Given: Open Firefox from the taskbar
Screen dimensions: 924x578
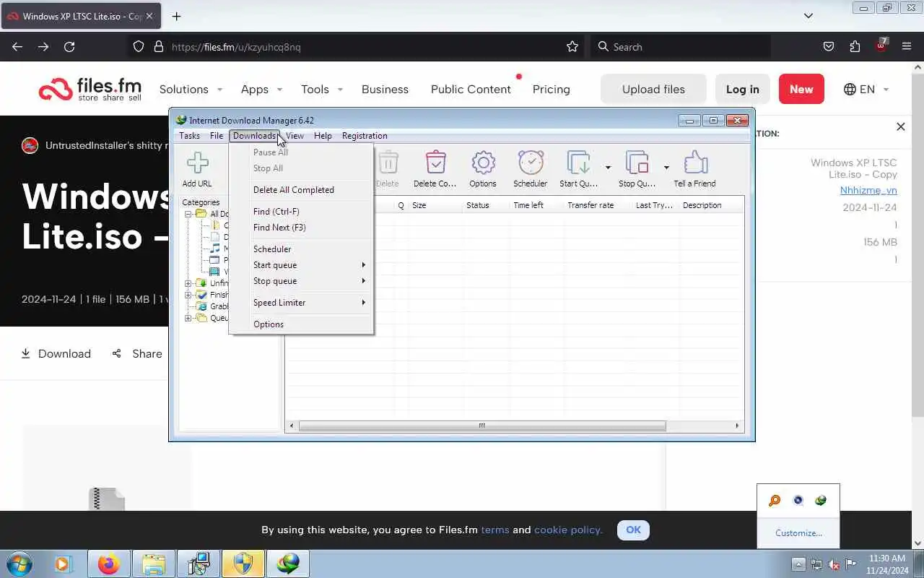Looking at the screenshot, I should [109, 564].
